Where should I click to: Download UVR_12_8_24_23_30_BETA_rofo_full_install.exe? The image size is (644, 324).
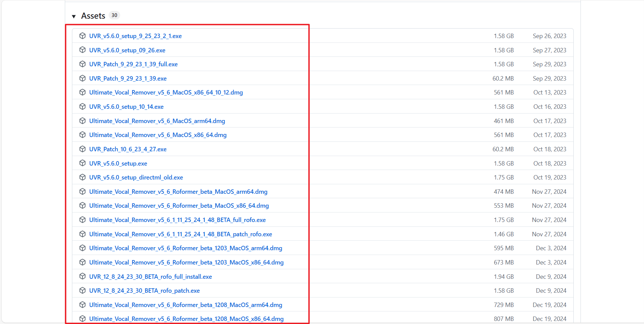click(151, 277)
